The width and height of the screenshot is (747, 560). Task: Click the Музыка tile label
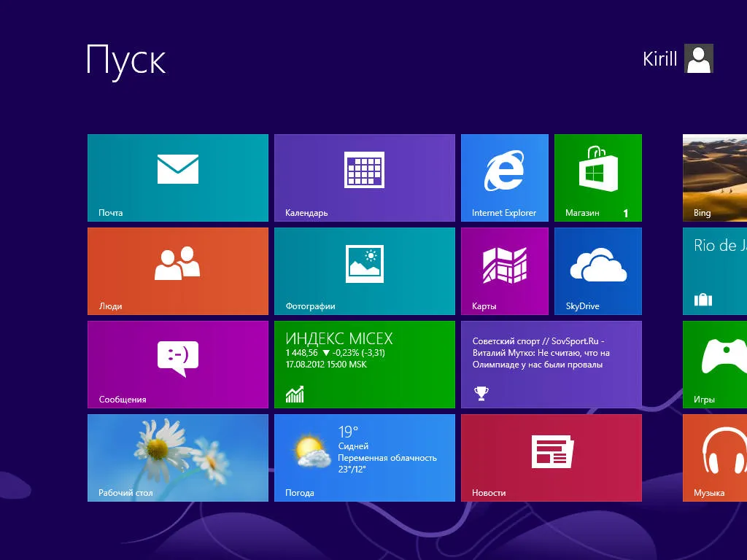pyautogui.click(x=709, y=493)
